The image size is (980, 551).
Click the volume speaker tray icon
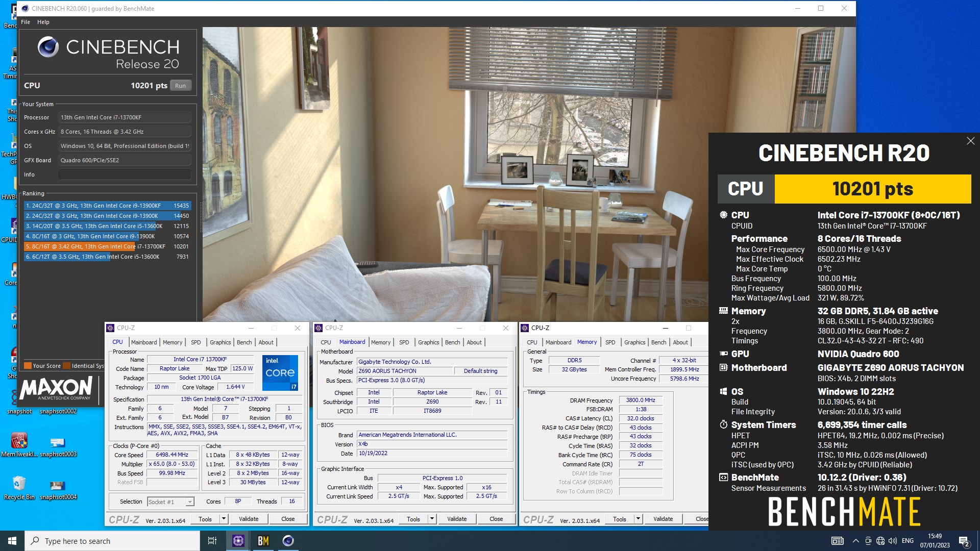point(893,541)
